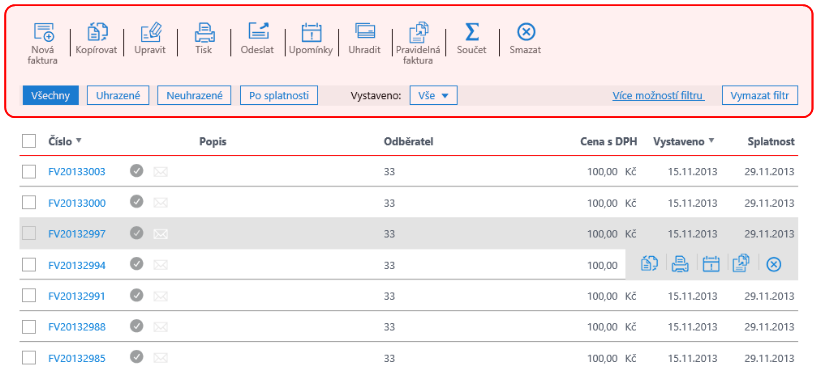Toggle the select-all checkbox in header
The height and width of the screenshot is (377, 817).
click(29, 141)
